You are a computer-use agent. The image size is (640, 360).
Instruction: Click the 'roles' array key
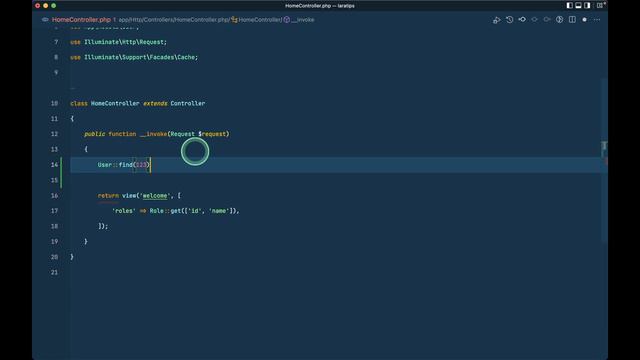coord(124,211)
